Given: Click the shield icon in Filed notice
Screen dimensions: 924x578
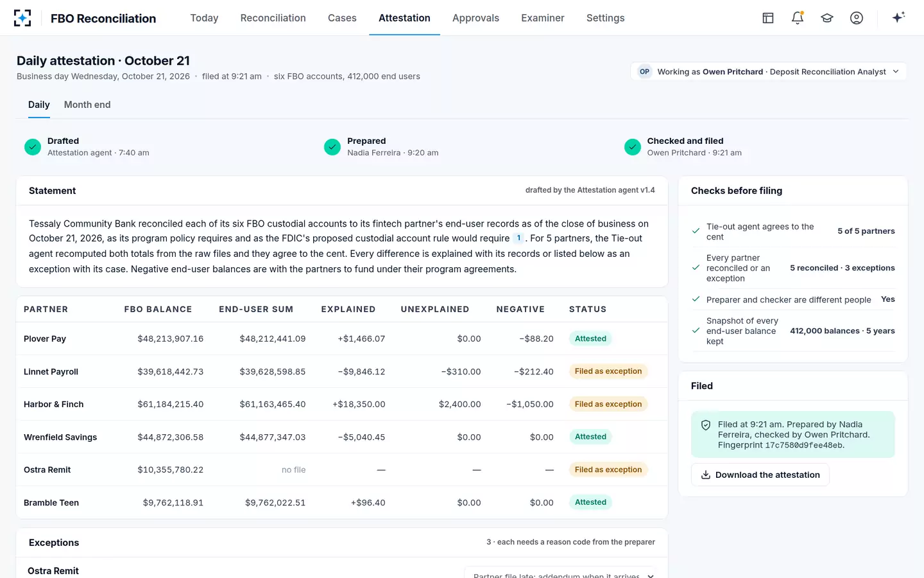Looking at the screenshot, I should 706,425.
